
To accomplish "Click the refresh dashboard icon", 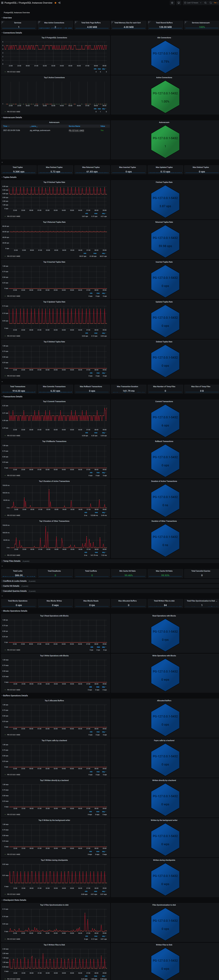I will pyautogui.click(x=211, y=3).
